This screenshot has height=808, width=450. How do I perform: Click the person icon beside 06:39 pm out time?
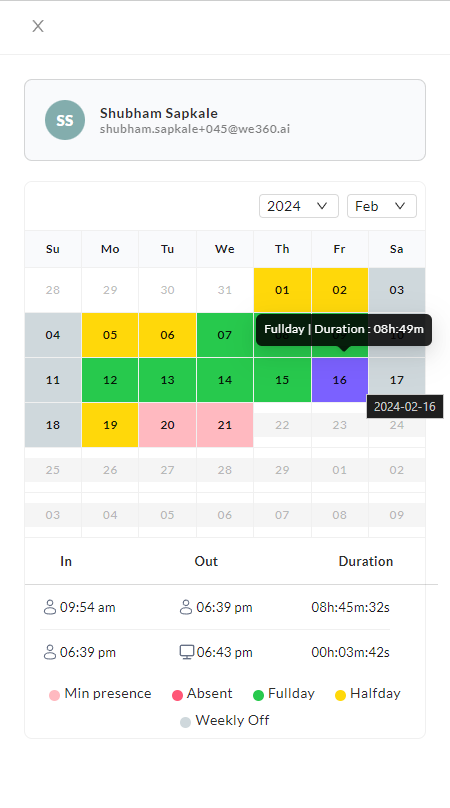click(186, 607)
